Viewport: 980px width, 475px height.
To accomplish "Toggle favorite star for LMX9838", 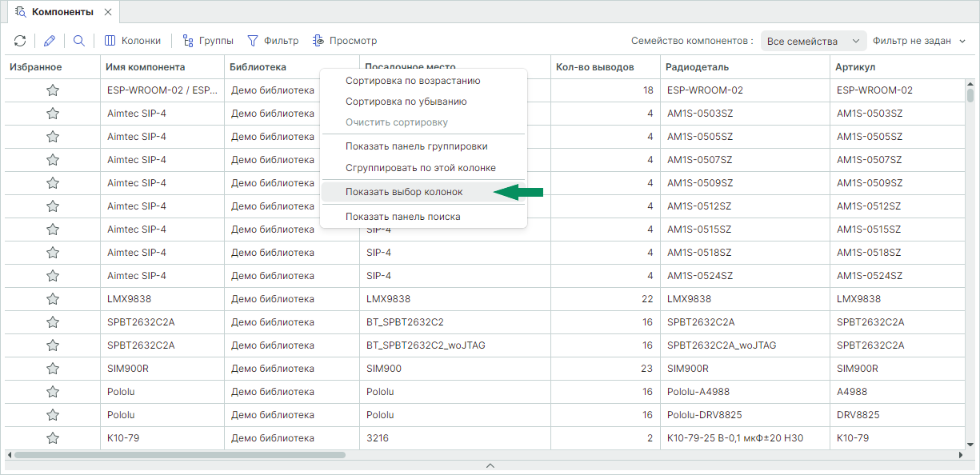I will click(53, 299).
